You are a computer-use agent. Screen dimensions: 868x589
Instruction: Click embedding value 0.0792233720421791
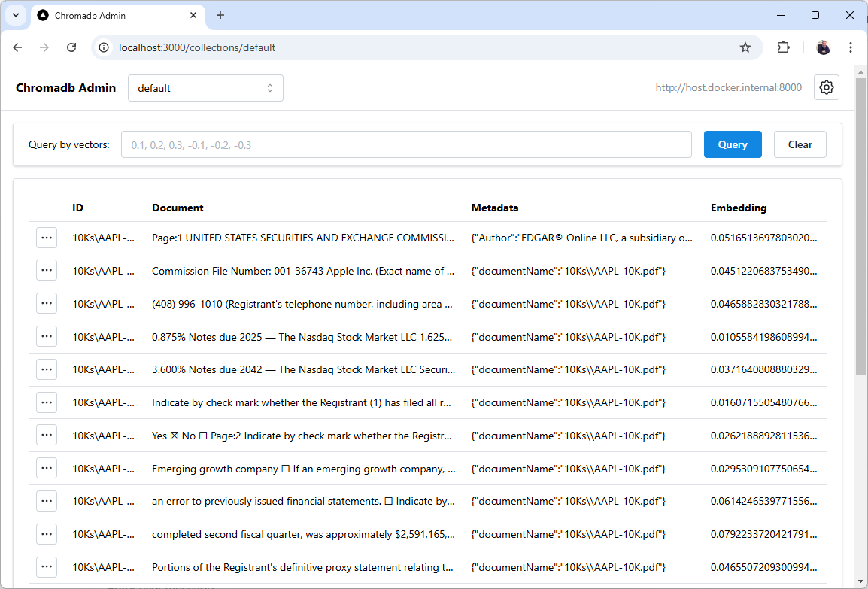[764, 534]
